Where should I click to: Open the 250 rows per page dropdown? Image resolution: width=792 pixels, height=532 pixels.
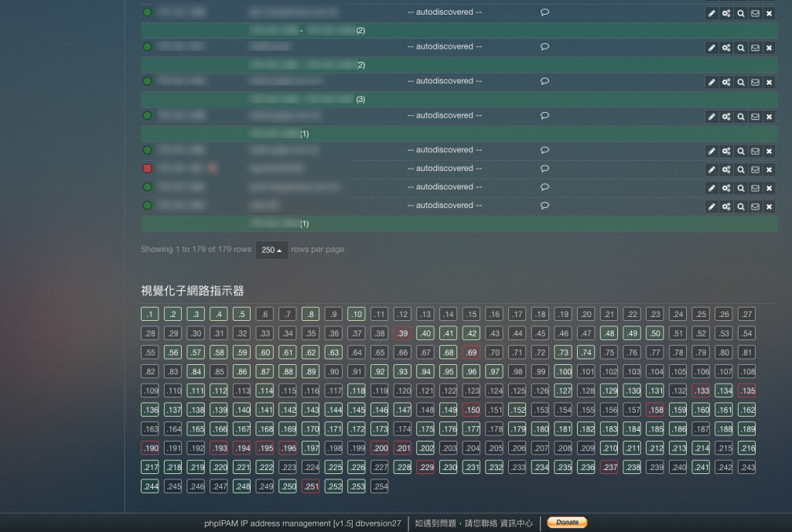[271, 250]
